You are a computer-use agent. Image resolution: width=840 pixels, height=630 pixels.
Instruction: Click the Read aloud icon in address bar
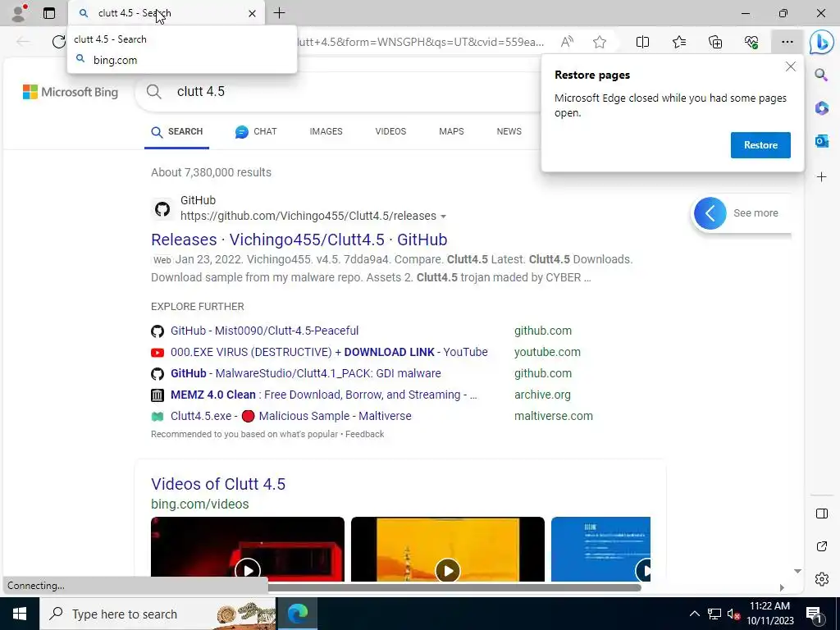pyautogui.click(x=567, y=42)
